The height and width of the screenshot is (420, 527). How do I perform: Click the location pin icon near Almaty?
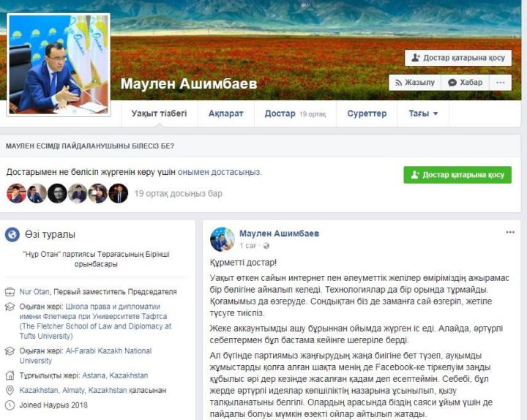tap(10, 390)
